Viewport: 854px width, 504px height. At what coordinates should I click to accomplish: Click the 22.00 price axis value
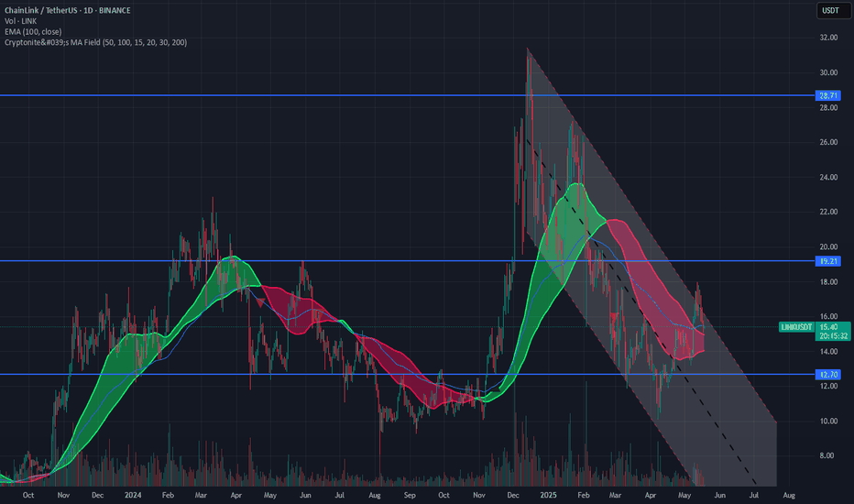tap(828, 212)
